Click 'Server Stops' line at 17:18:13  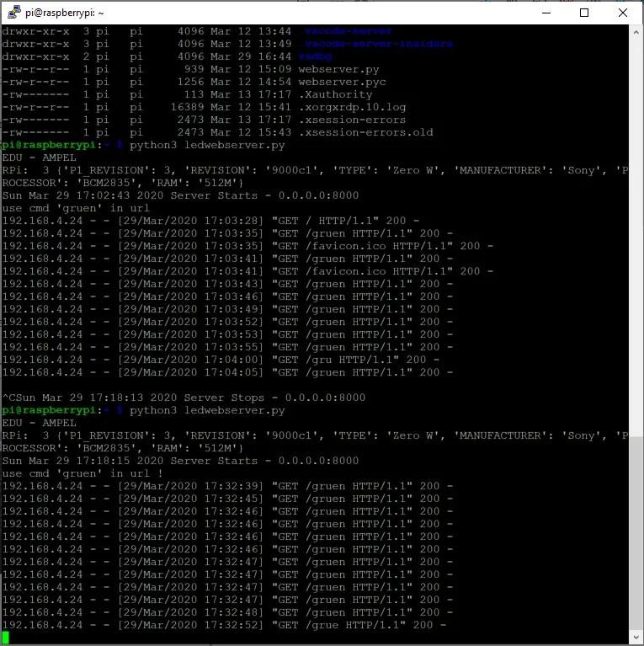pos(184,398)
